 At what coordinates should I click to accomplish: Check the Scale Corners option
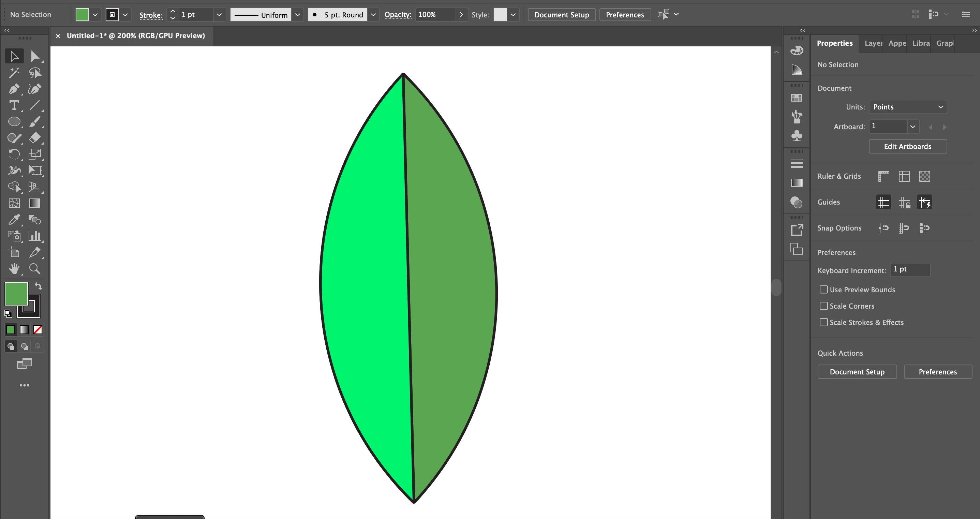[x=823, y=306]
